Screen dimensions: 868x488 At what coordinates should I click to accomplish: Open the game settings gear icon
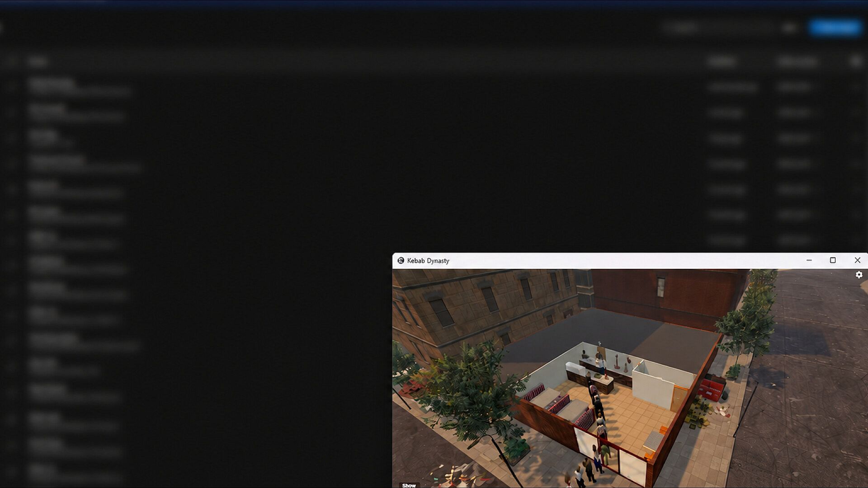click(859, 275)
